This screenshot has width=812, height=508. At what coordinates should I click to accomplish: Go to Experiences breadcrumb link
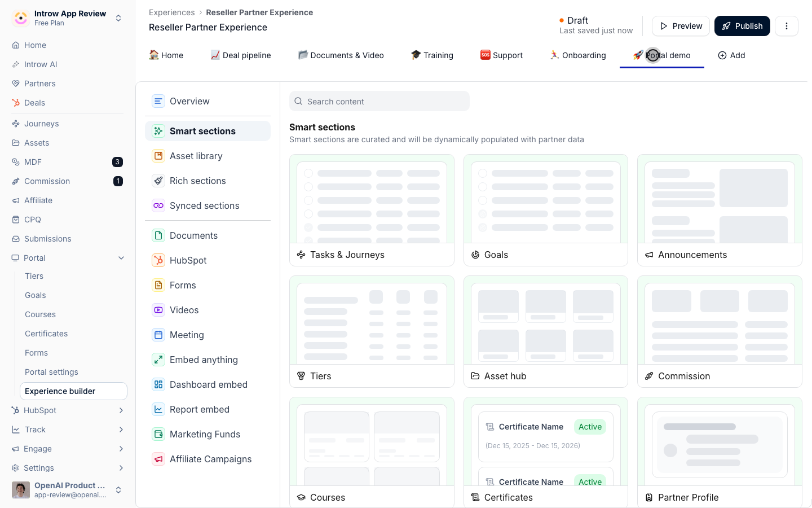[x=172, y=12]
